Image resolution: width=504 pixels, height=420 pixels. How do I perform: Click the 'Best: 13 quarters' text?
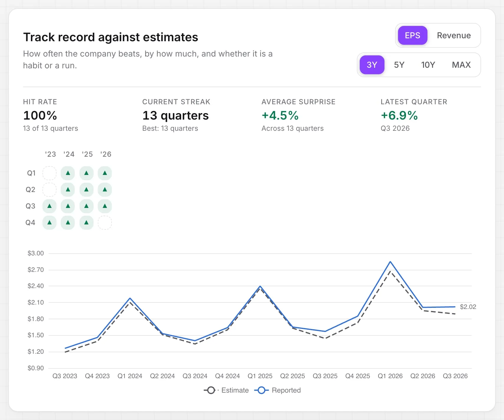(x=170, y=128)
